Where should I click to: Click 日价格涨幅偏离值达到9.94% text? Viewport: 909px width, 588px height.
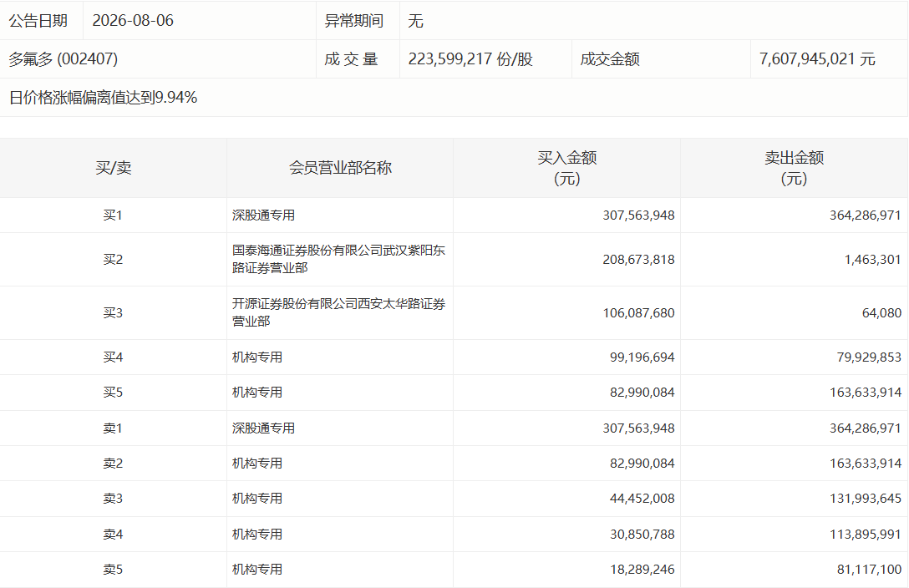[x=104, y=98]
